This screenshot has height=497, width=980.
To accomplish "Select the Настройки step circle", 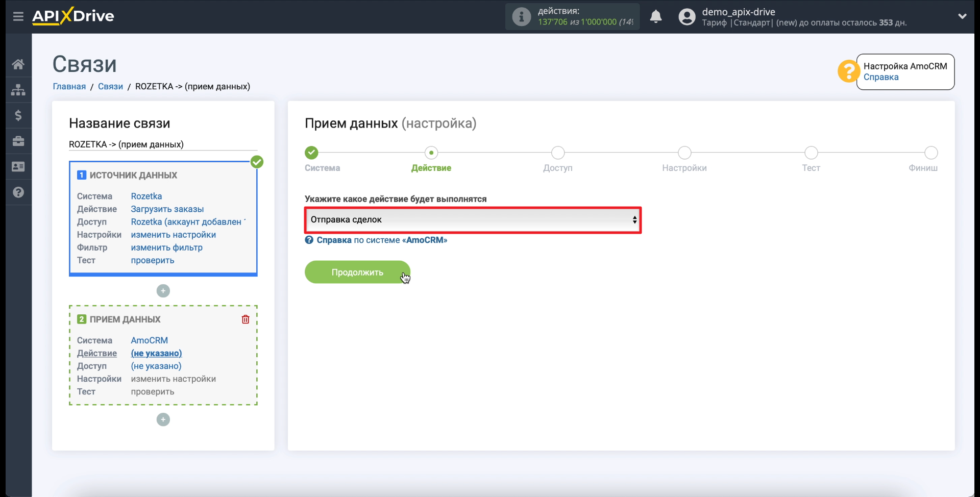I will (x=684, y=153).
